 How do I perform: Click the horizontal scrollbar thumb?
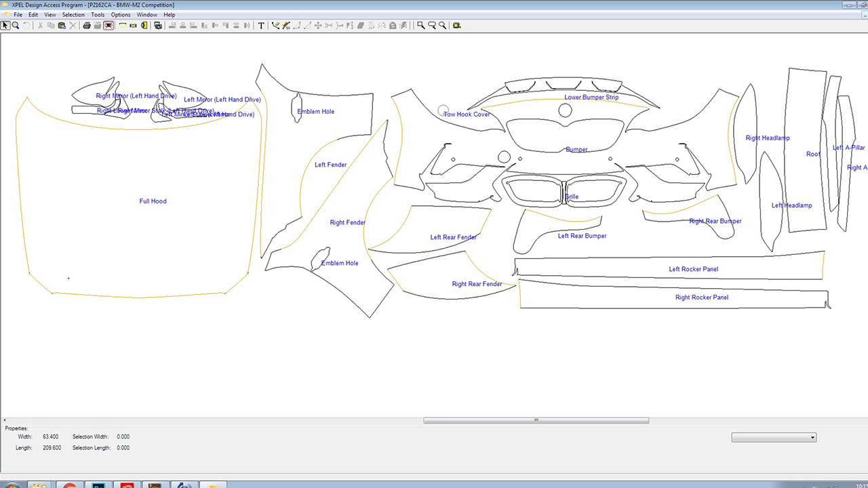click(x=536, y=420)
